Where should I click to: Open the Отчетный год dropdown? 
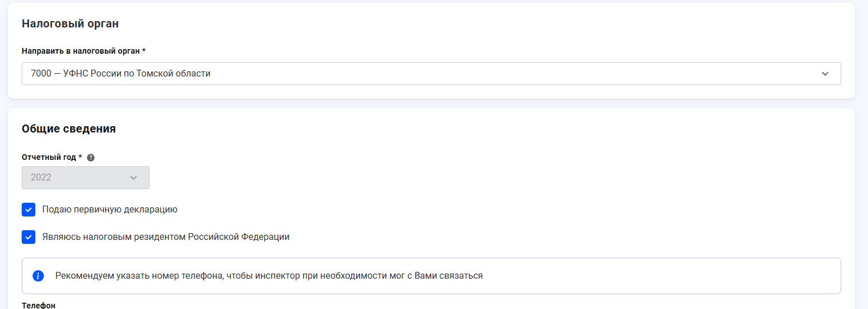tap(86, 178)
